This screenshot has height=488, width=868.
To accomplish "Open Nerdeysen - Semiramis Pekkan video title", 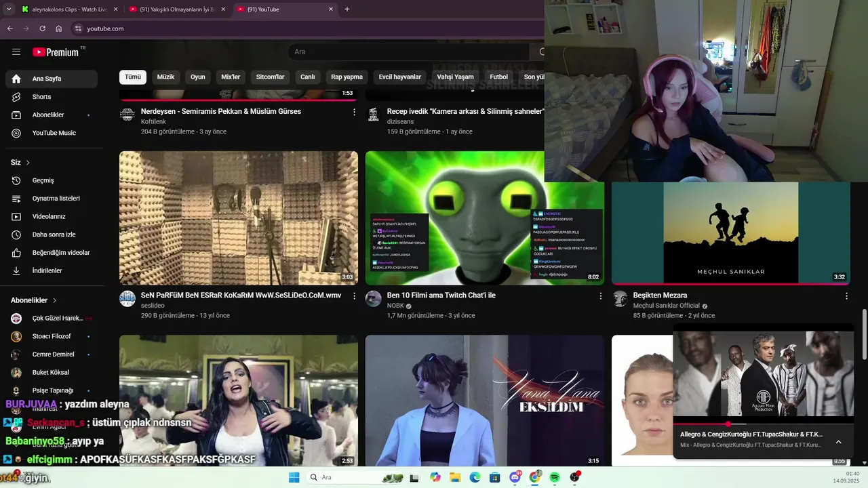I will (x=221, y=111).
